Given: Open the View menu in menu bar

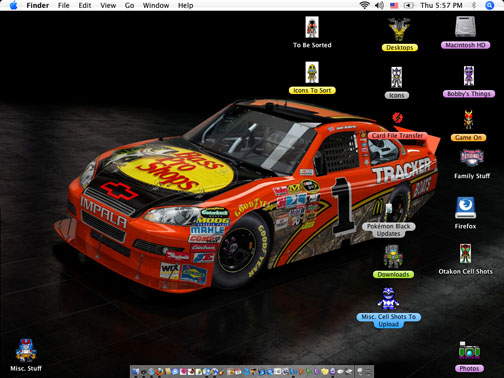Looking at the screenshot, I should (x=108, y=5).
